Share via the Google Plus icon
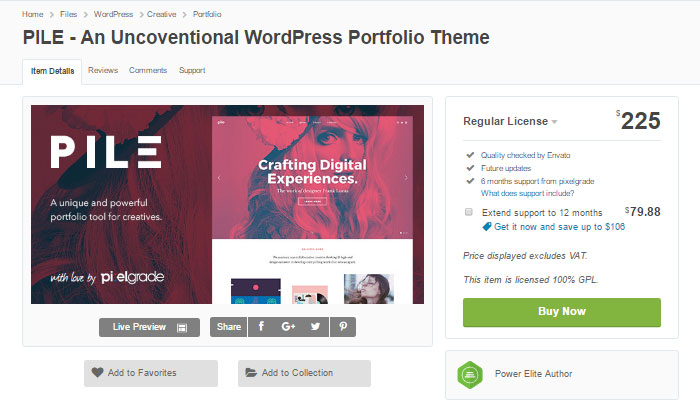Viewport: 700px width, 409px height. 288,327
